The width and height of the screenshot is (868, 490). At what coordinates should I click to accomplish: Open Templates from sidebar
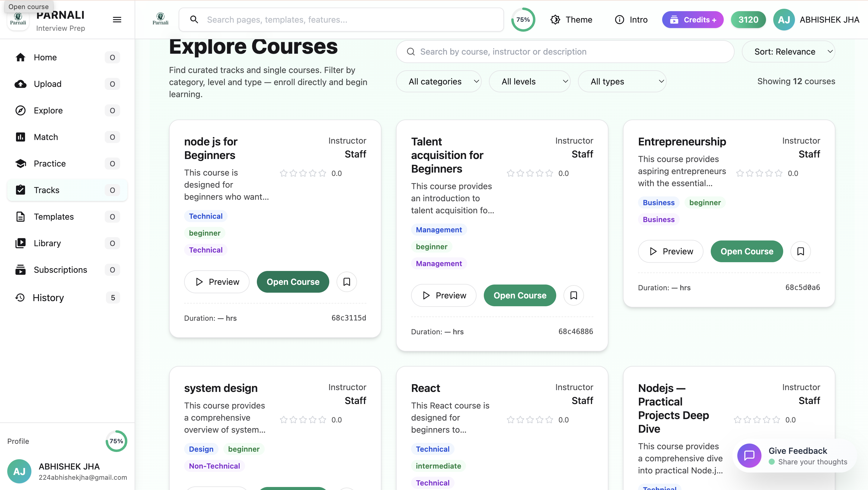[x=67, y=217]
